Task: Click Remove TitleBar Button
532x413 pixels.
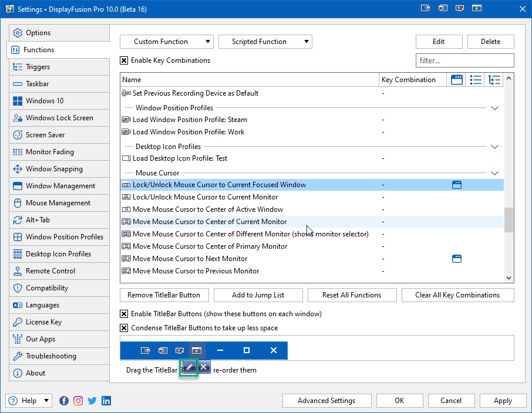Action: click(164, 295)
